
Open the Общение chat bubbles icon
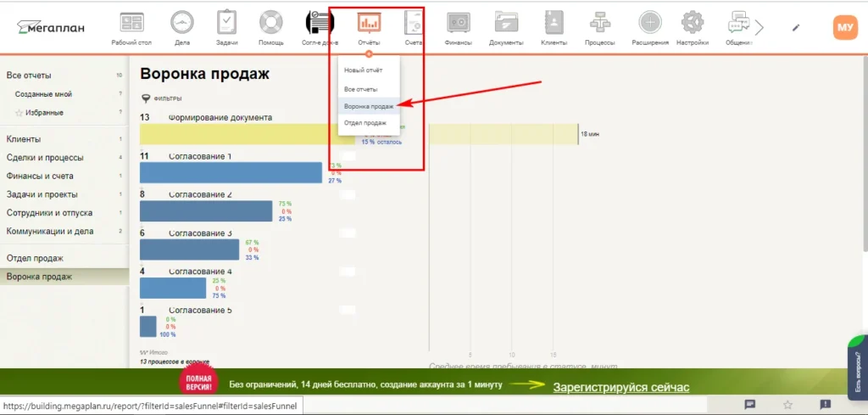pos(738,23)
